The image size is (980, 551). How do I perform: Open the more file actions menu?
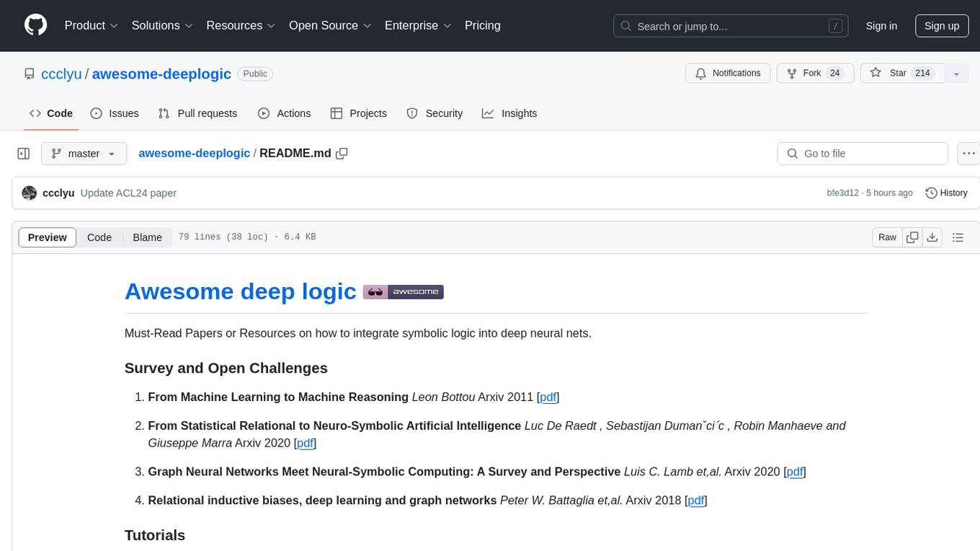968,154
